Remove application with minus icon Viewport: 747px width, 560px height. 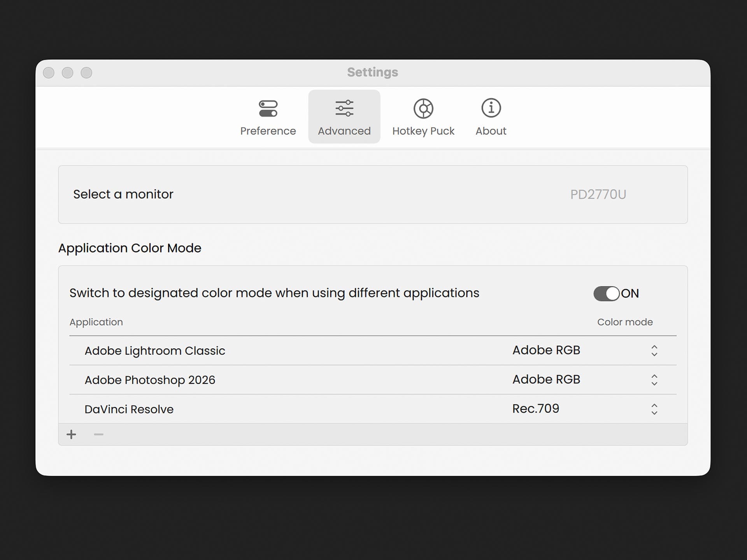98,434
